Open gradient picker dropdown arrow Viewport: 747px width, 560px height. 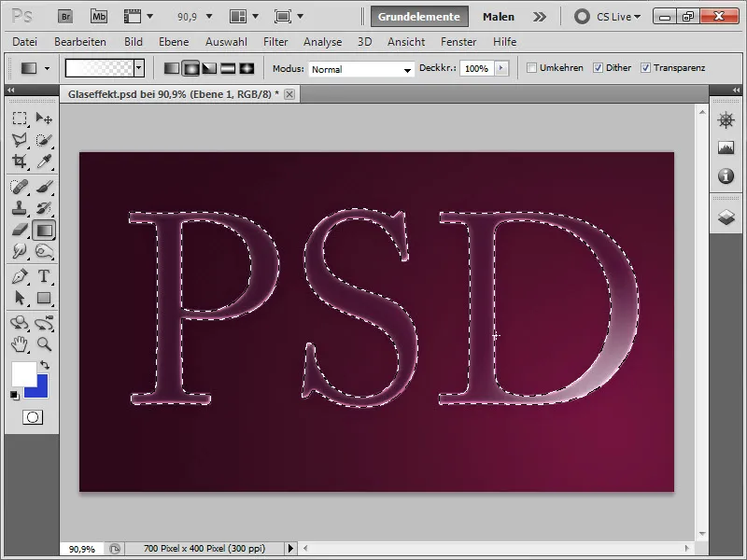138,68
